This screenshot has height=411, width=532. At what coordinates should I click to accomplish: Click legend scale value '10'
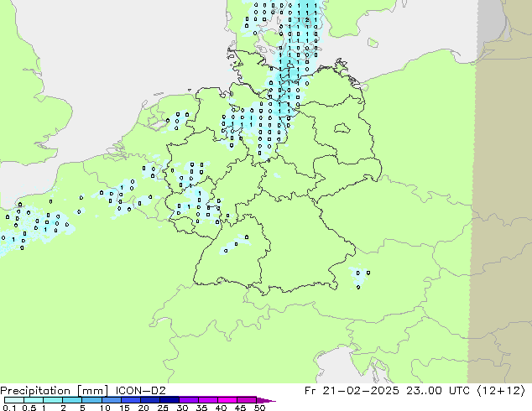click(105, 408)
